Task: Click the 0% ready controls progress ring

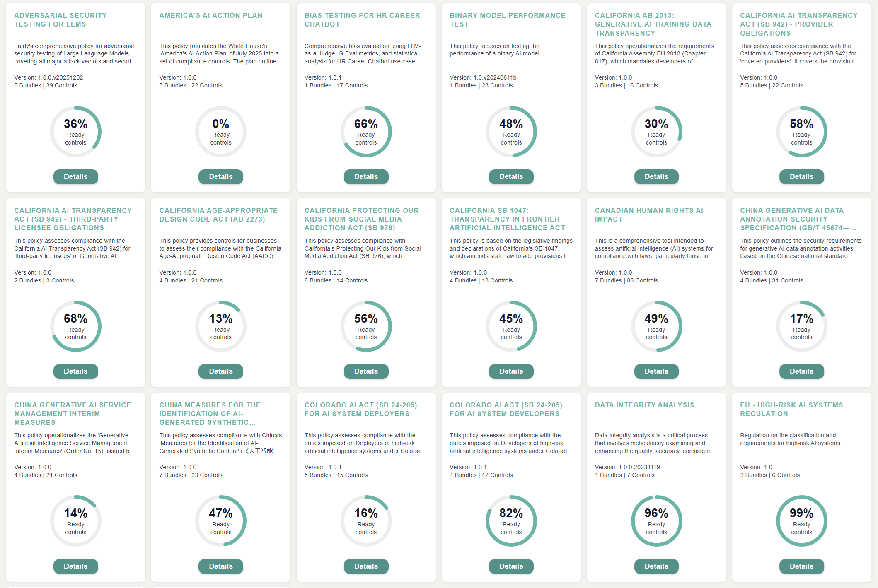Action: click(x=221, y=132)
